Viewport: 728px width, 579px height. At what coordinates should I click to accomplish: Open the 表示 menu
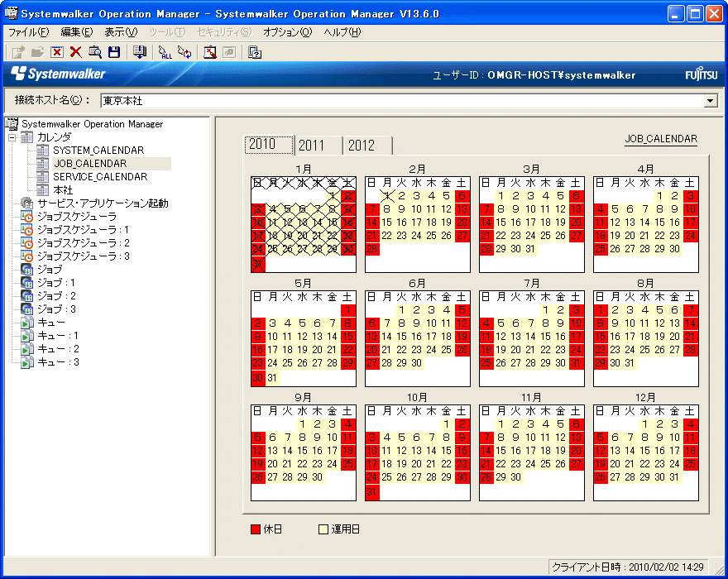point(121,32)
